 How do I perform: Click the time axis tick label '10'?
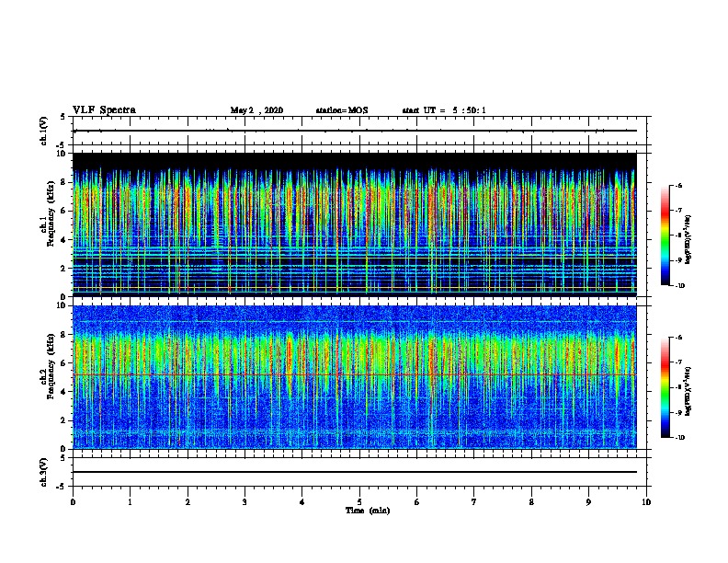tap(646, 501)
